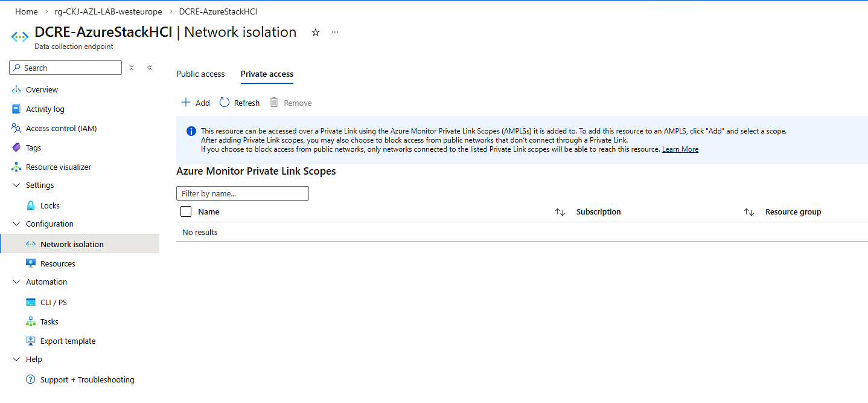The width and height of the screenshot is (868, 403).
Task: Switch to the Public access tab
Action: pyautogui.click(x=200, y=74)
